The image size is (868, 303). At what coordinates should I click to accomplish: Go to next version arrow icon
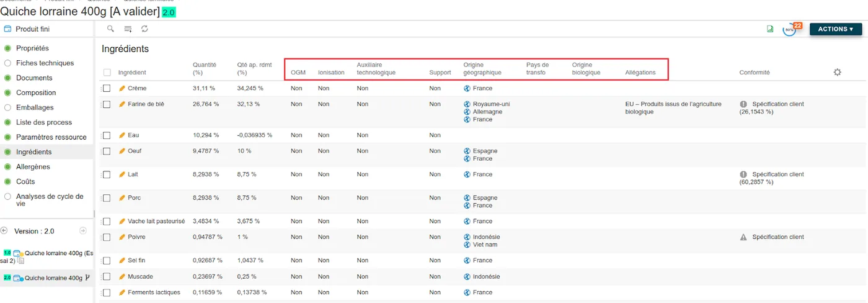[83, 230]
